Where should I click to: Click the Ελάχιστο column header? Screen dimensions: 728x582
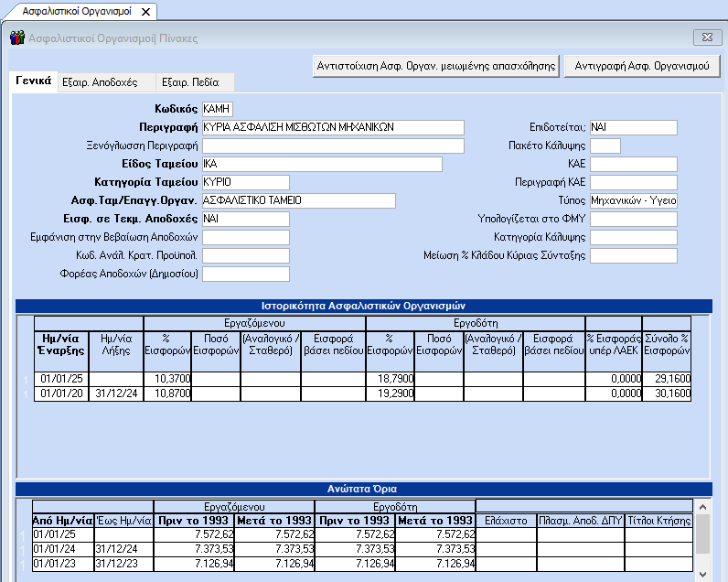(506, 521)
